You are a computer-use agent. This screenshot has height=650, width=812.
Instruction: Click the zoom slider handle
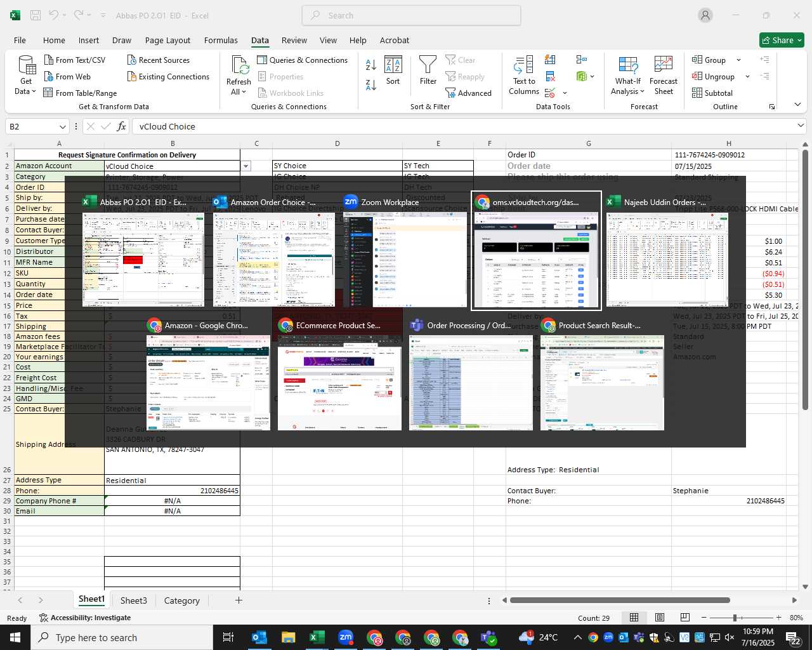point(735,618)
